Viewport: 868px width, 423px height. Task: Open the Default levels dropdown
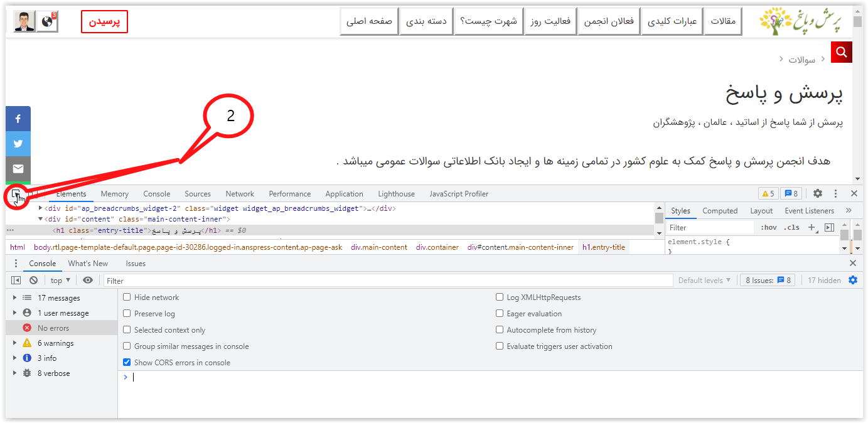704,281
